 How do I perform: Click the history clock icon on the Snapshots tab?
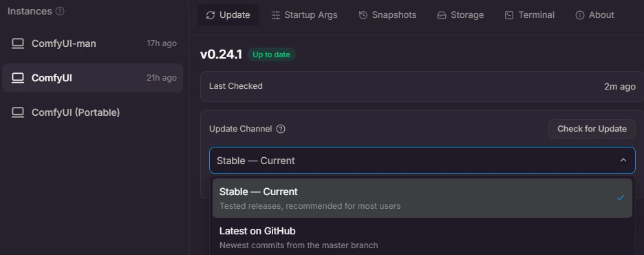(363, 15)
